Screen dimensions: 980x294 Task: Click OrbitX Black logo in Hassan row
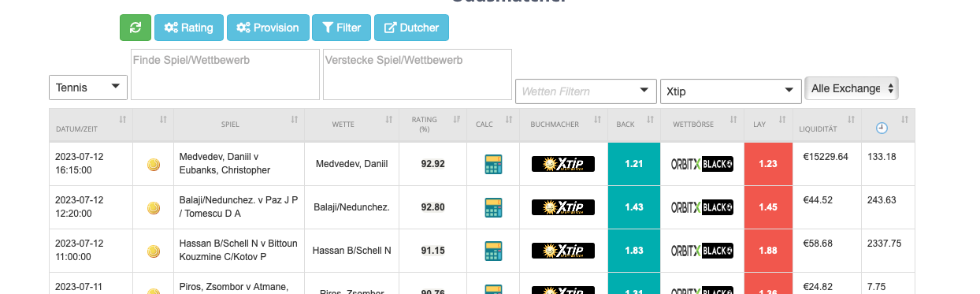point(702,251)
